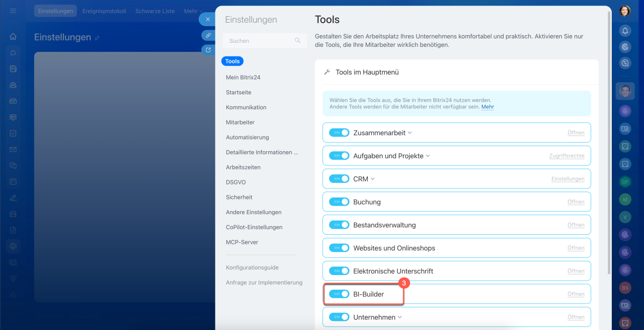Toggle the Zusammenarbeit switch

339,133
